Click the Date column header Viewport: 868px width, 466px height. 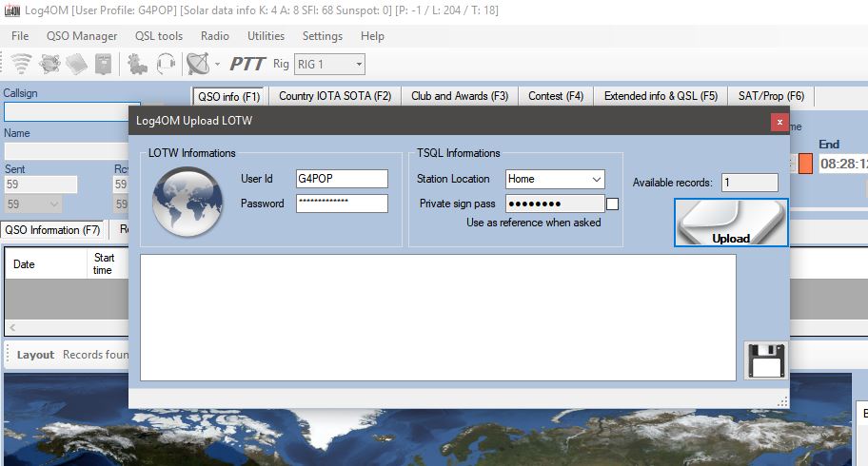pos(46,264)
